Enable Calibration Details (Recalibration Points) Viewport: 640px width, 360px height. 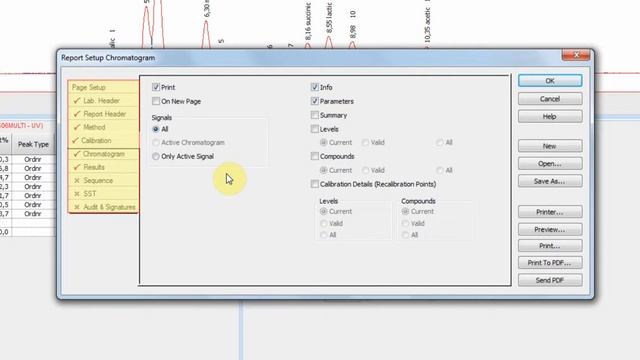pyautogui.click(x=315, y=184)
